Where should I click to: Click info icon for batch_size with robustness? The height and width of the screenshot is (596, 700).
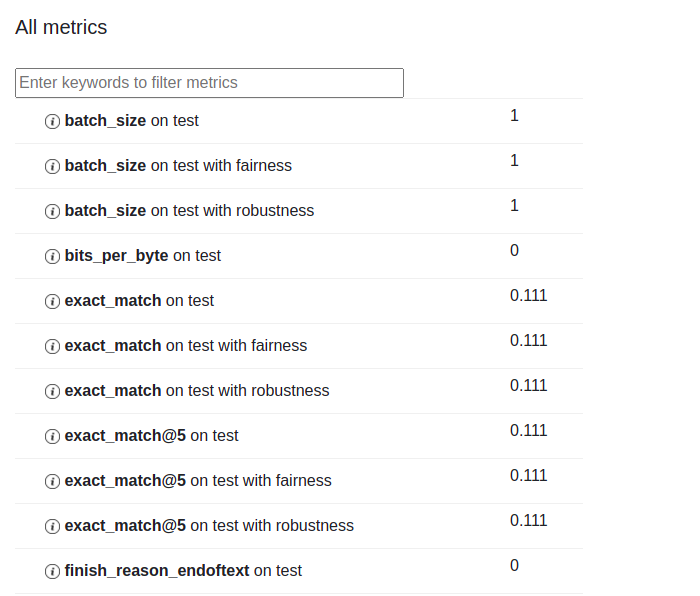tap(52, 211)
